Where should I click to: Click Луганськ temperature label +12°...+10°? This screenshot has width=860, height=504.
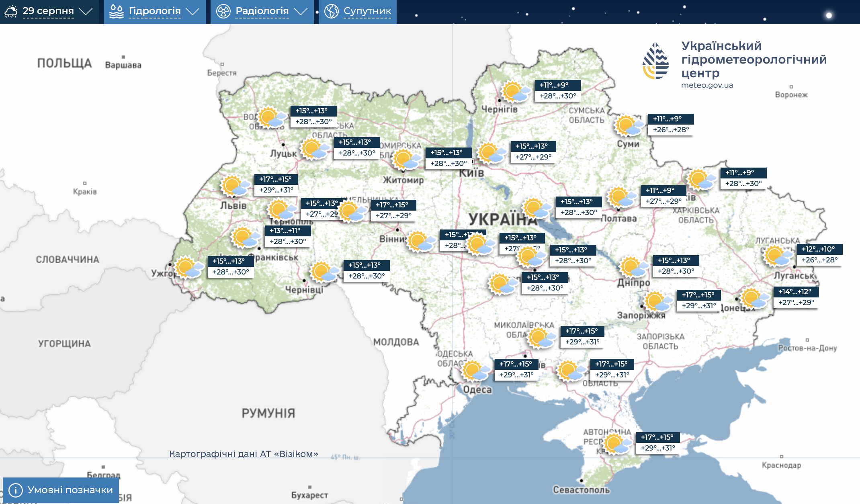click(818, 249)
